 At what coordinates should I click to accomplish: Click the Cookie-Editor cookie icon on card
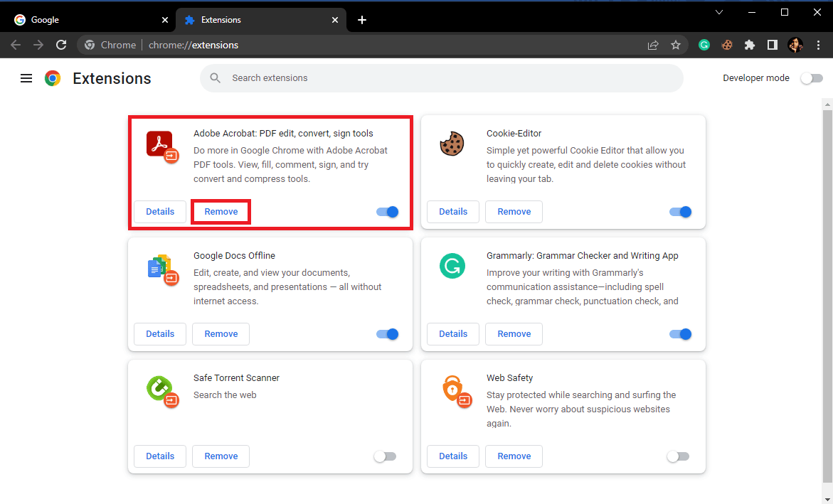452,144
